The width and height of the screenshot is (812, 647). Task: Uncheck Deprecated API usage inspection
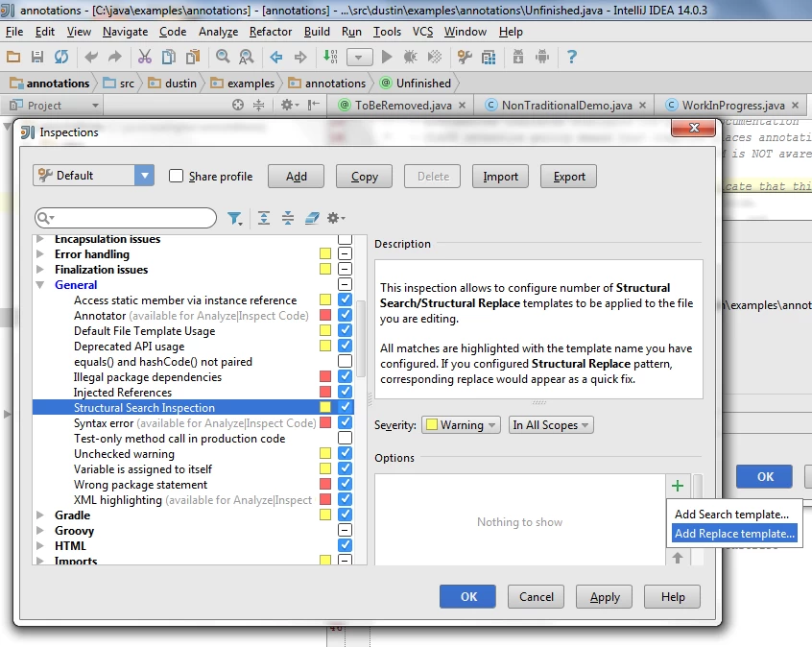pos(345,346)
